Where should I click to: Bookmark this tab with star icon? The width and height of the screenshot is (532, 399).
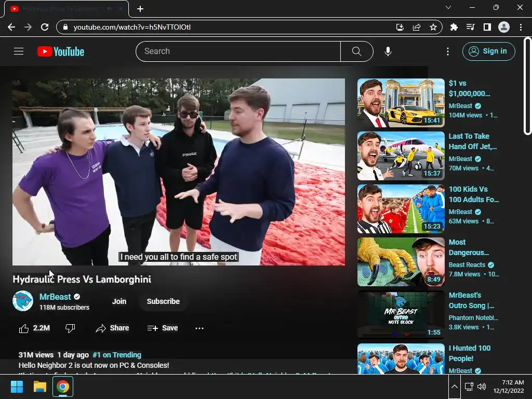coord(433,27)
